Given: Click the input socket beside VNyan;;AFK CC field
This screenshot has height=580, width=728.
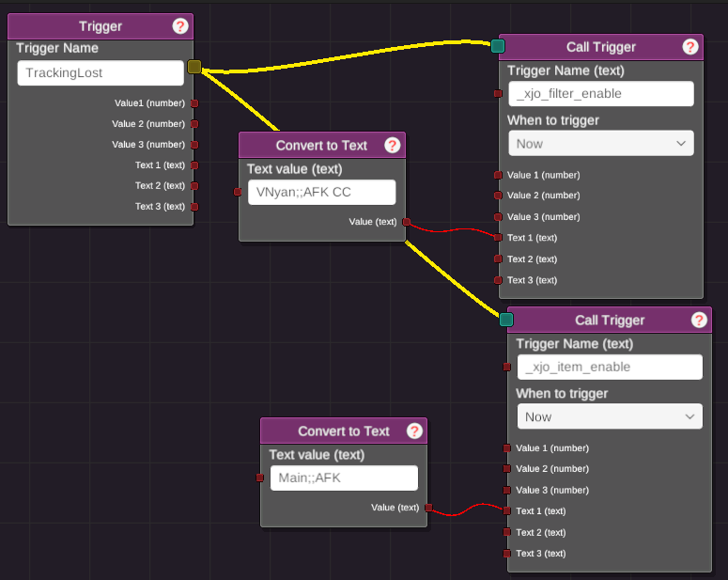Looking at the screenshot, I should 238,192.
